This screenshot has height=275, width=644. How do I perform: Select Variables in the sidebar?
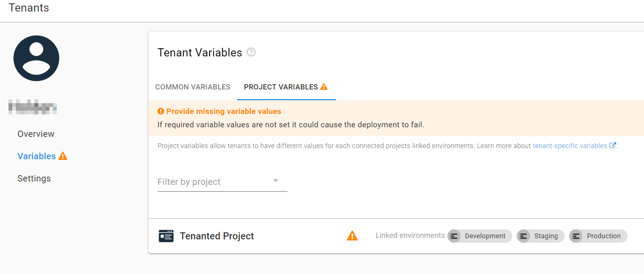coord(37,156)
